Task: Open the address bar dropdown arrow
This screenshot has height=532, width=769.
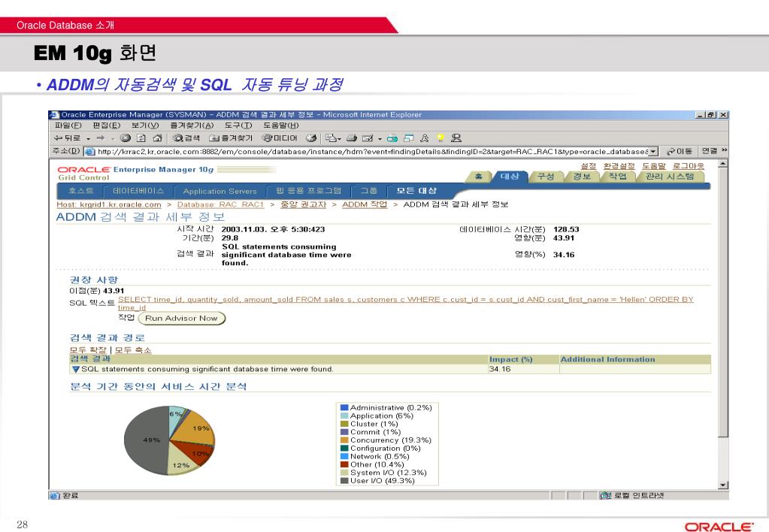Action: pyautogui.click(x=653, y=152)
